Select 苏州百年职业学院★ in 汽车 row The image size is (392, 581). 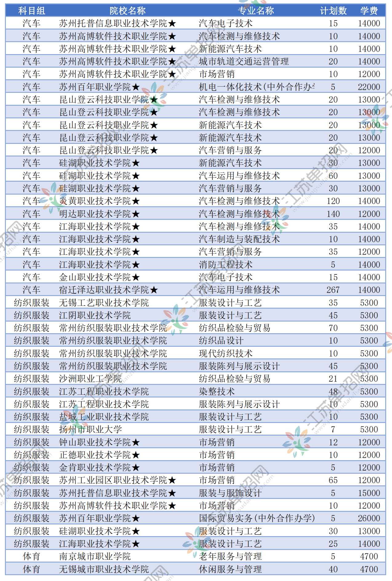point(99,87)
